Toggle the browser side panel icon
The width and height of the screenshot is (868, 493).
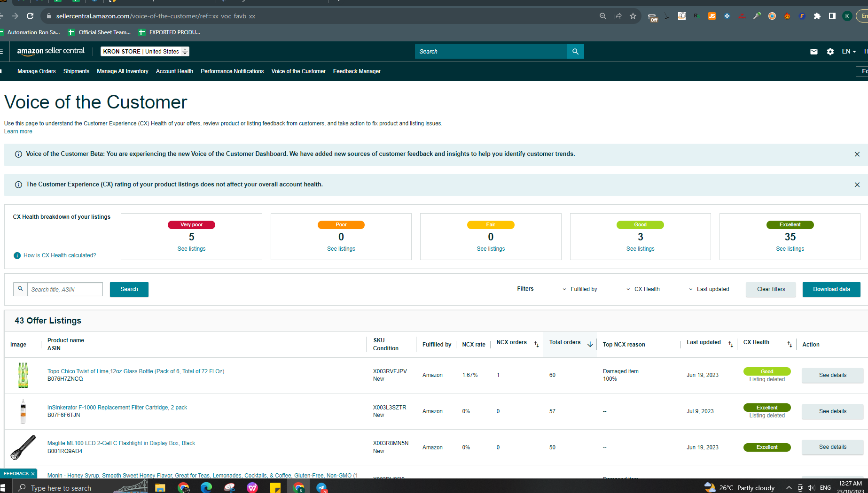pyautogui.click(x=832, y=16)
